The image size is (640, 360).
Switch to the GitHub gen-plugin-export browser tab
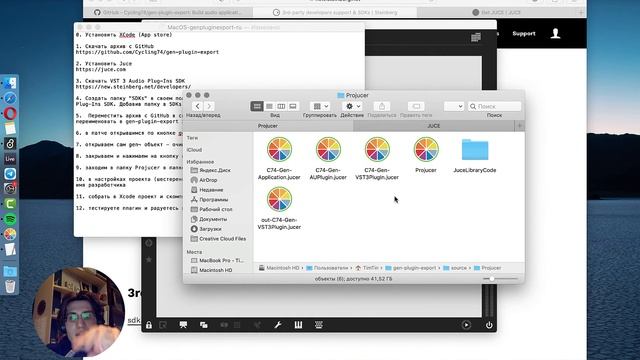(x=168, y=12)
